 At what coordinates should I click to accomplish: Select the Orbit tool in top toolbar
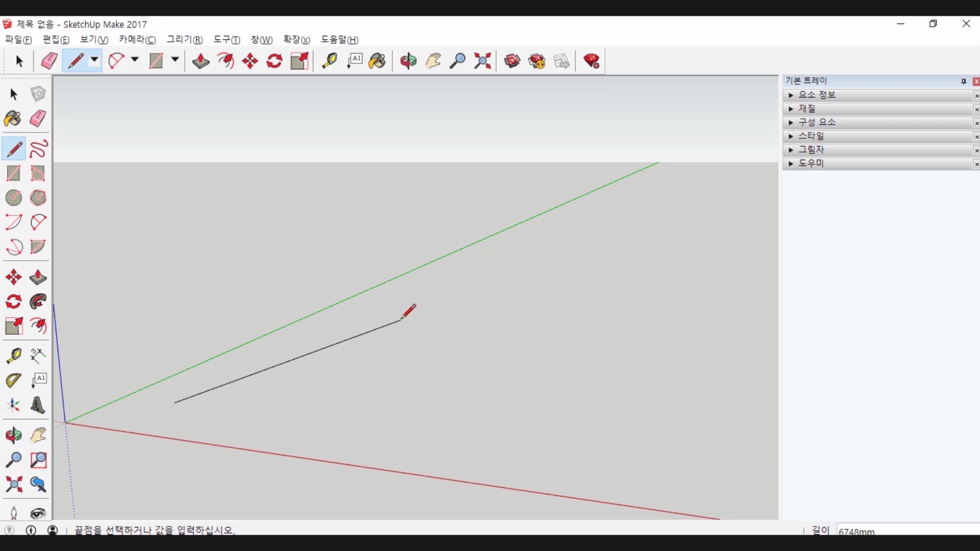408,61
